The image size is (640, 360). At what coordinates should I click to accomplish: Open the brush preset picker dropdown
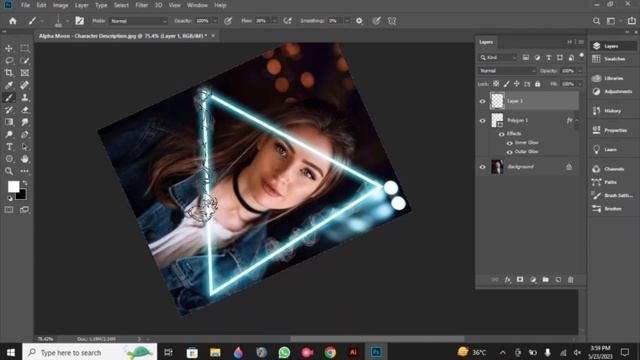point(67,21)
